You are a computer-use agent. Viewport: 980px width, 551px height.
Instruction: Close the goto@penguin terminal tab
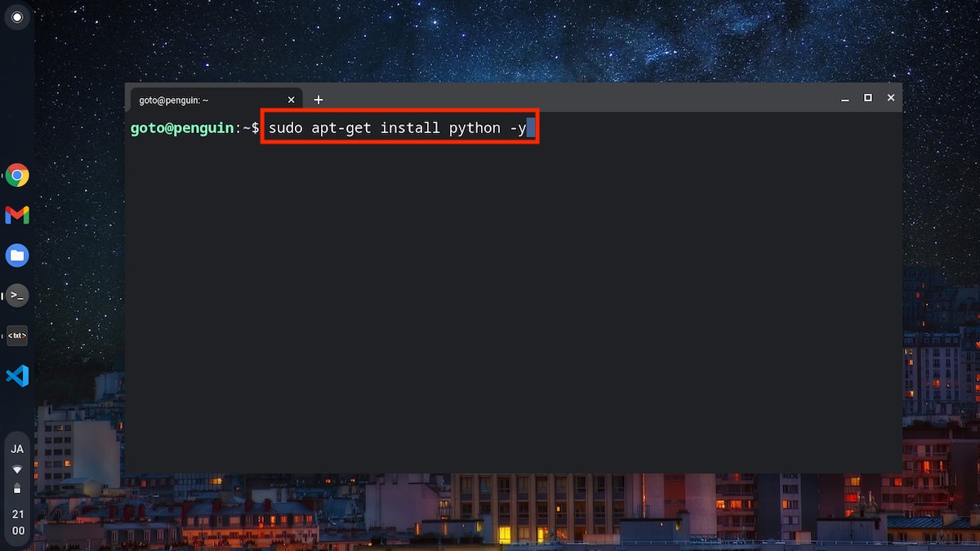pos(292,100)
